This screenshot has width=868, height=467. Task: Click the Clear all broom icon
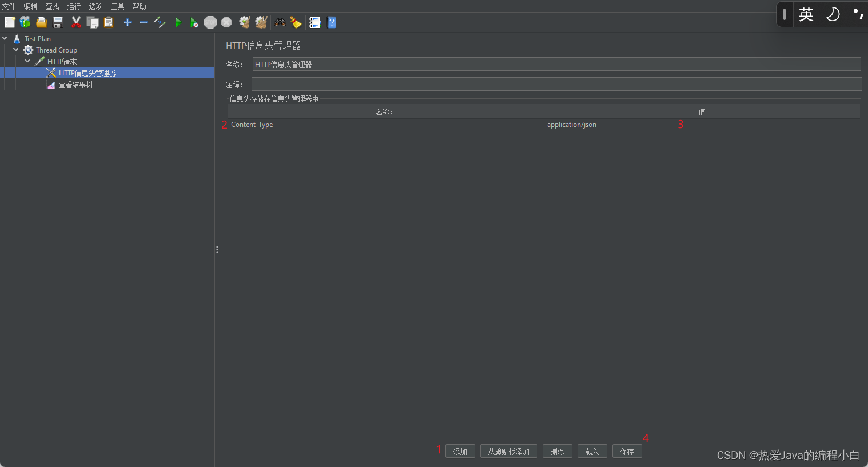pos(261,22)
